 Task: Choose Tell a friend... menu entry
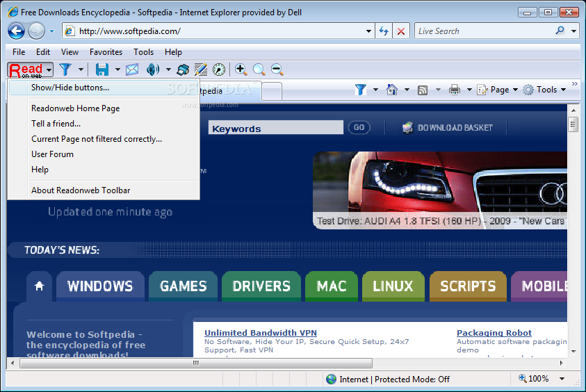(104, 124)
